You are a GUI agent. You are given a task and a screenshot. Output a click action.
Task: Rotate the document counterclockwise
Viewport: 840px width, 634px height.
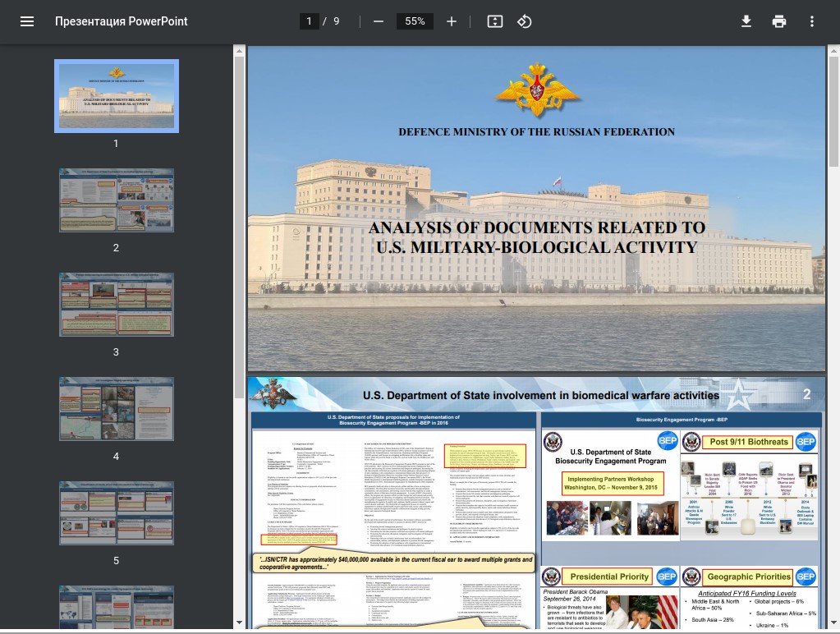click(525, 21)
